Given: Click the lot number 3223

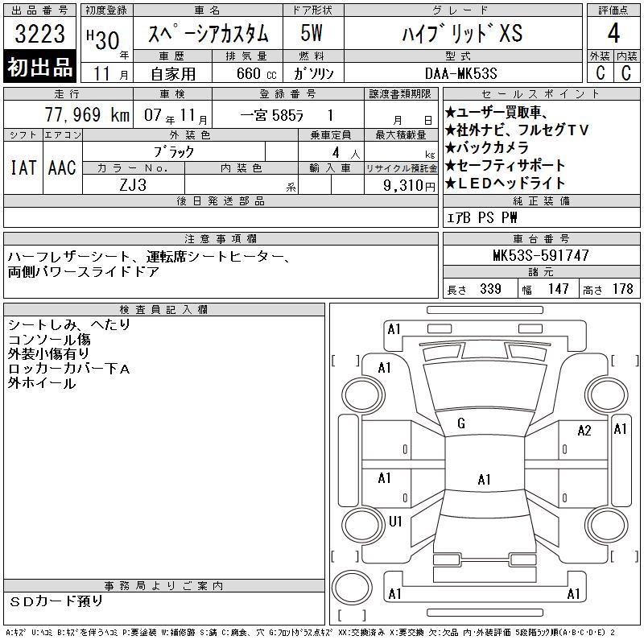Looking at the screenshot, I should [40, 35].
